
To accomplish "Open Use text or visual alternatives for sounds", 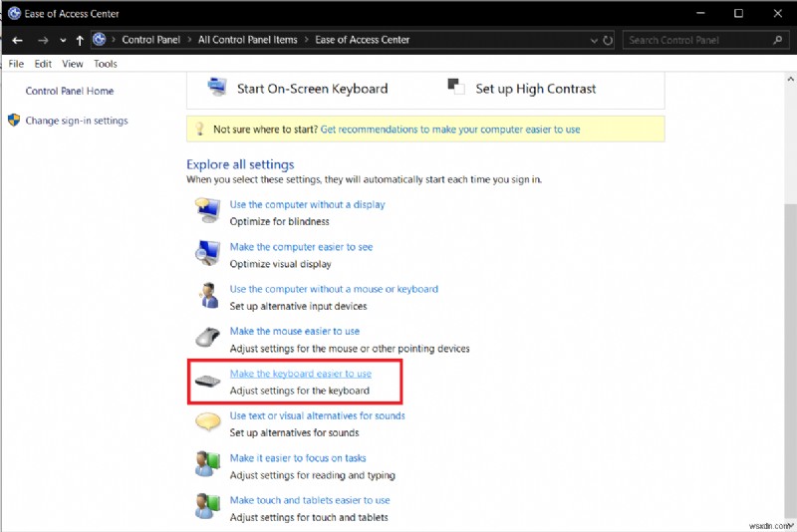I will (x=317, y=415).
